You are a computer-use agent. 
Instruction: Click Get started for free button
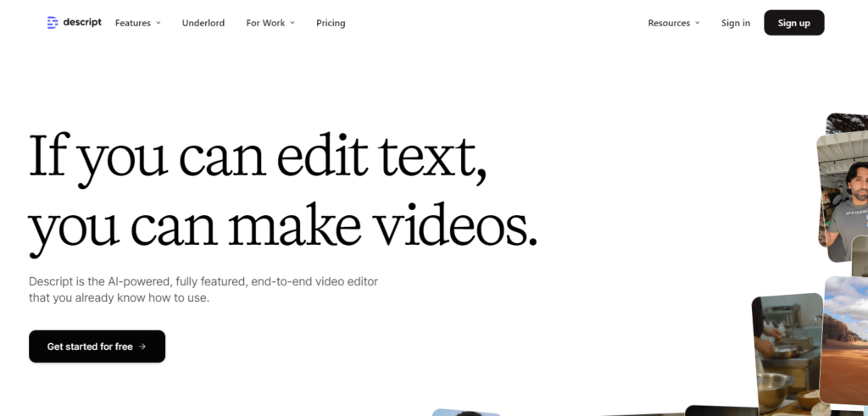pos(97,347)
